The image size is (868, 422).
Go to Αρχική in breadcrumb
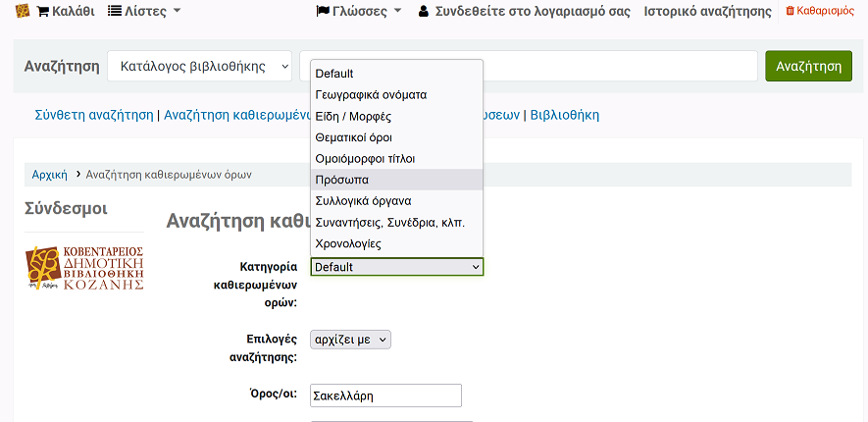pos(49,175)
